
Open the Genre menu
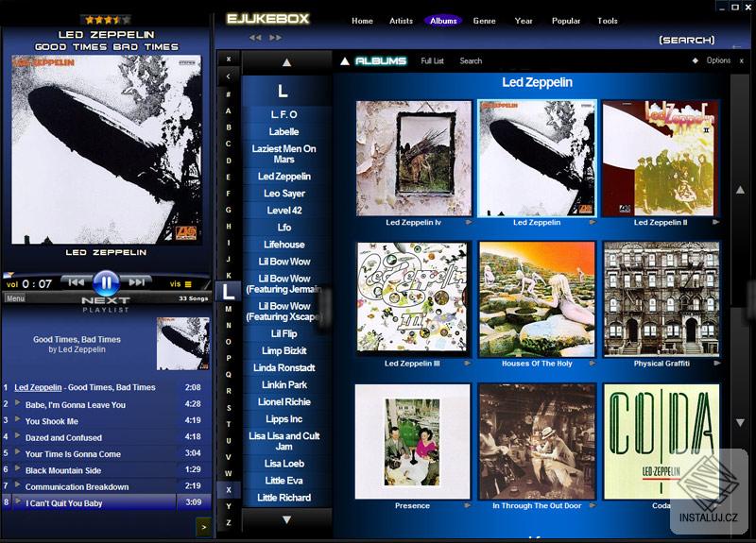(x=484, y=21)
